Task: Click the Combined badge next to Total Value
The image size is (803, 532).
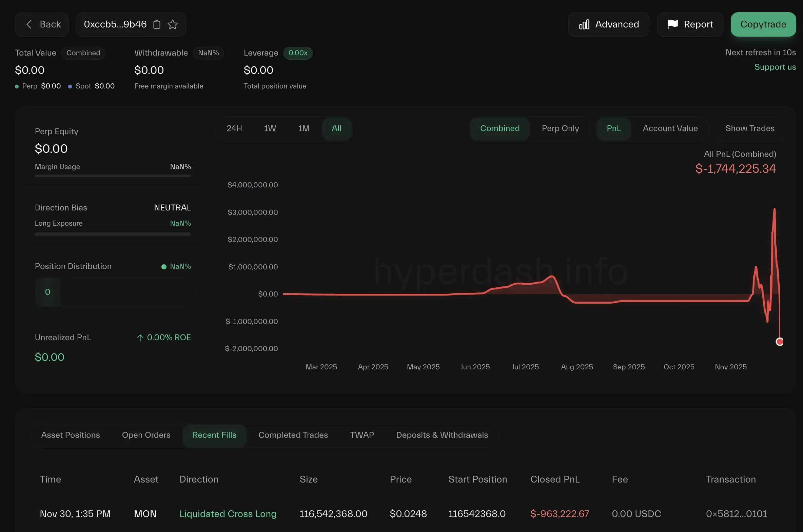Action: [x=83, y=53]
